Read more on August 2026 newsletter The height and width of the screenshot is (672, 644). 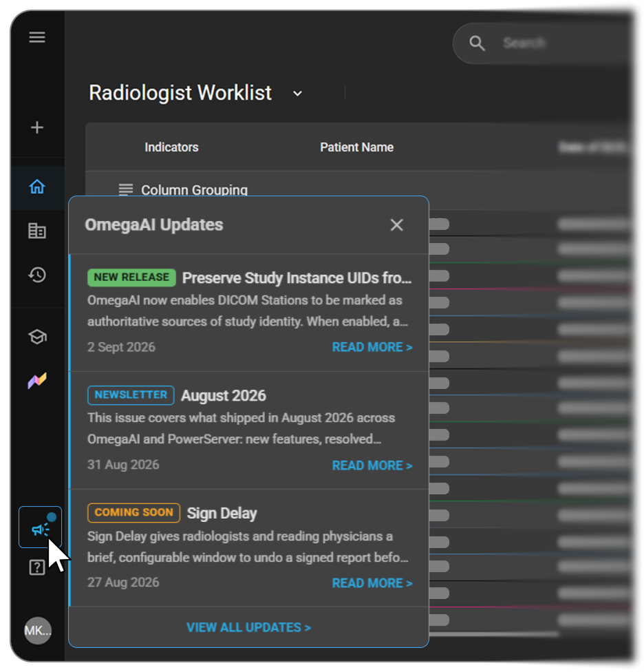pyautogui.click(x=372, y=465)
